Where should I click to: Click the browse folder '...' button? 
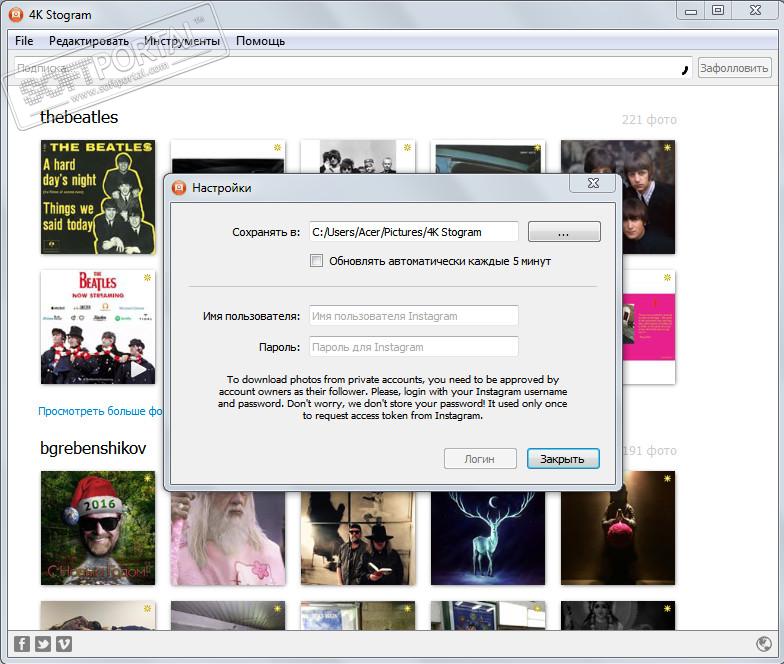(564, 232)
